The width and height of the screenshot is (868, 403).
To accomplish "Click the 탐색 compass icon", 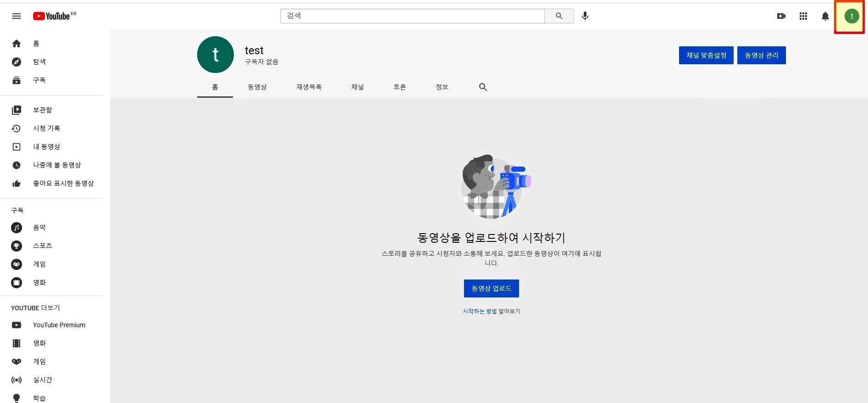I will click(17, 62).
